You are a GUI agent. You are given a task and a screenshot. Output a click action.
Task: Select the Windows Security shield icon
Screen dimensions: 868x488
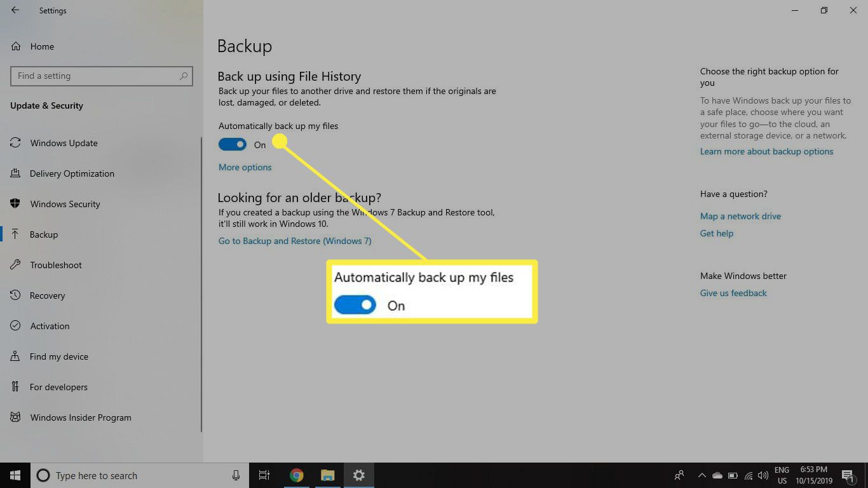point(16,204)
